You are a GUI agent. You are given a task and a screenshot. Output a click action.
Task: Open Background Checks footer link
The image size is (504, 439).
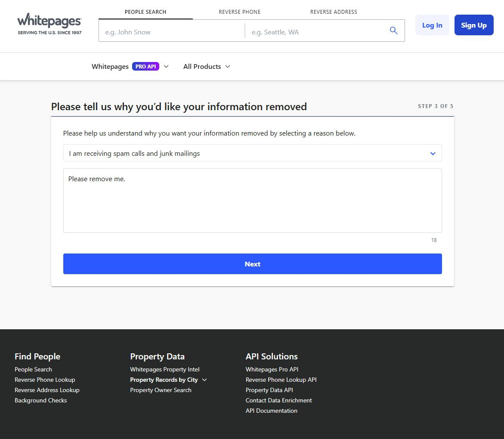[40, 400]
